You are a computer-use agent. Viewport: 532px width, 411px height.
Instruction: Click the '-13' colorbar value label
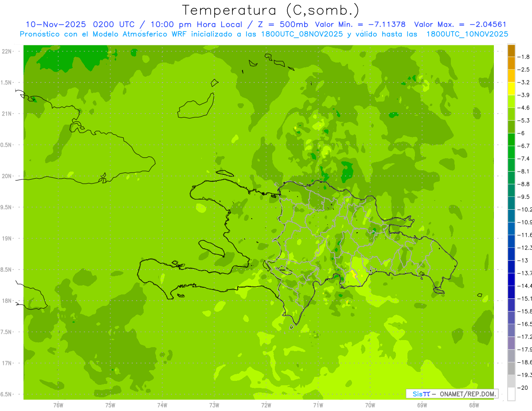tap(523, 260)
